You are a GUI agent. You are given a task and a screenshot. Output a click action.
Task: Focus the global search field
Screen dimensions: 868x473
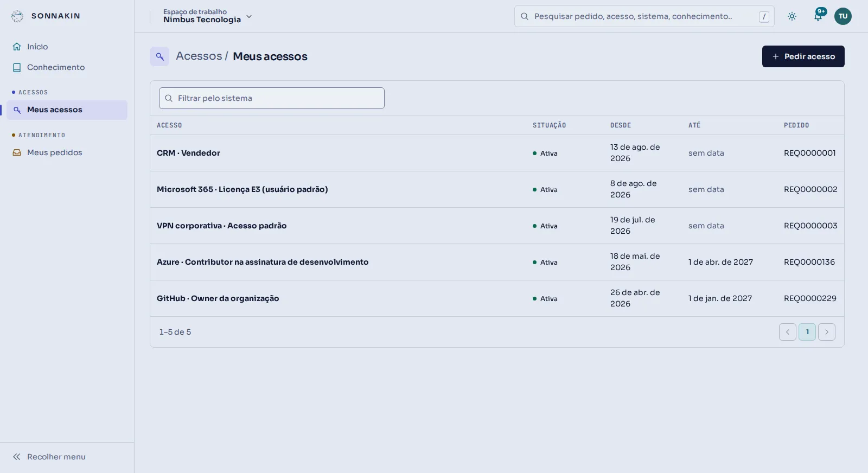point(644,16)
